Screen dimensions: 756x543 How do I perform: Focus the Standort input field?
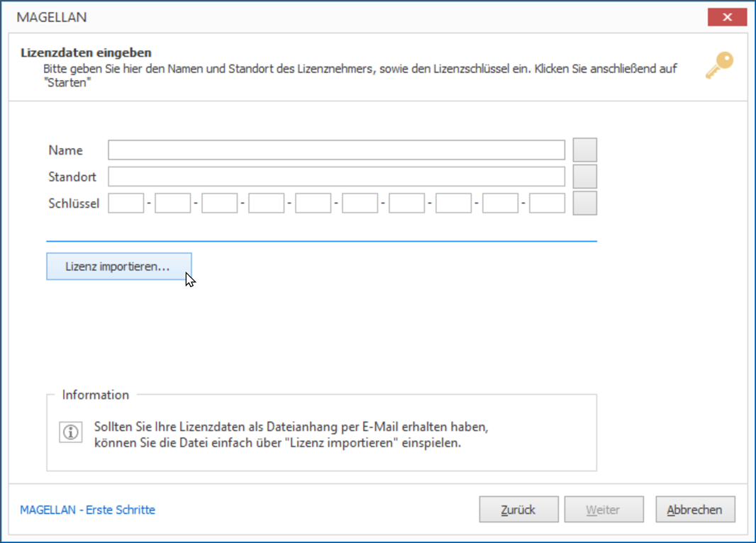[337, 177]
